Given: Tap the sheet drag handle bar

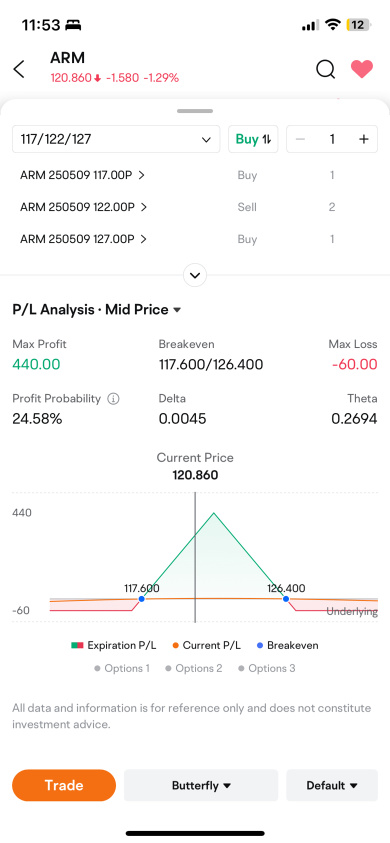Looking at the screenshot, I should (x=195, y=111).
